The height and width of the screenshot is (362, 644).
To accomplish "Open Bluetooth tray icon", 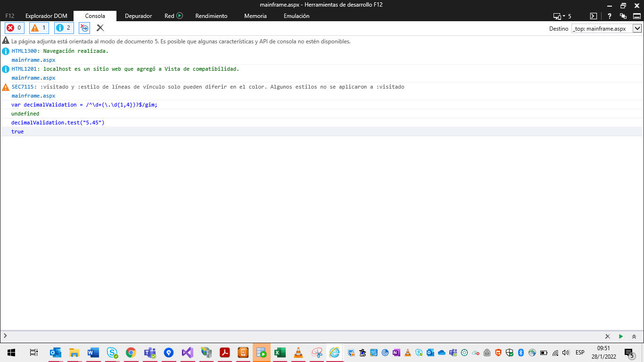I will (x=521, y=353).
